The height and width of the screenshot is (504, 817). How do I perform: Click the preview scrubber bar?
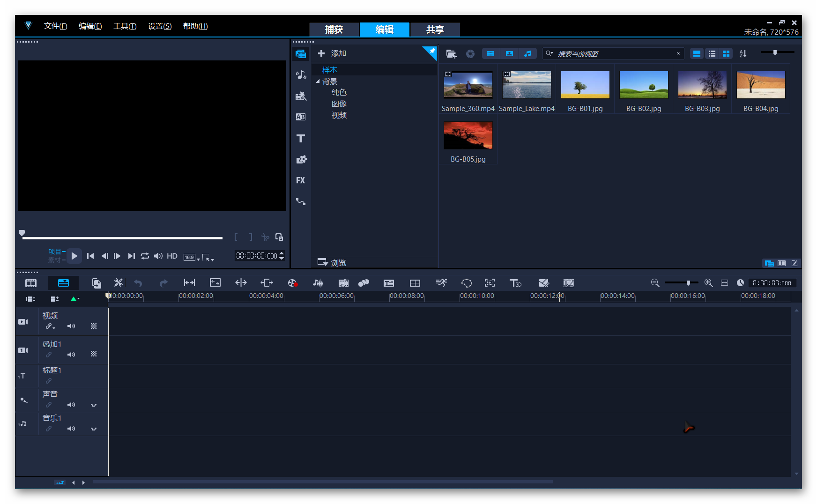coord(122,238)
